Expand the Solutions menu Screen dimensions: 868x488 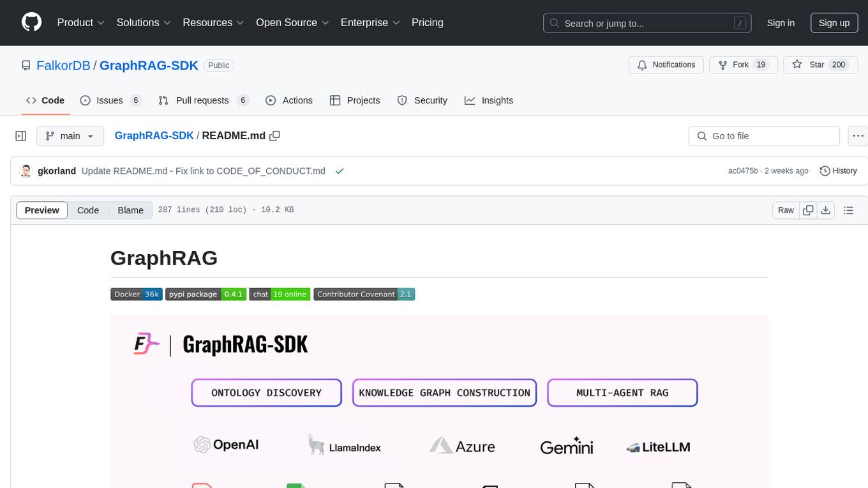(x=144, y=22)
